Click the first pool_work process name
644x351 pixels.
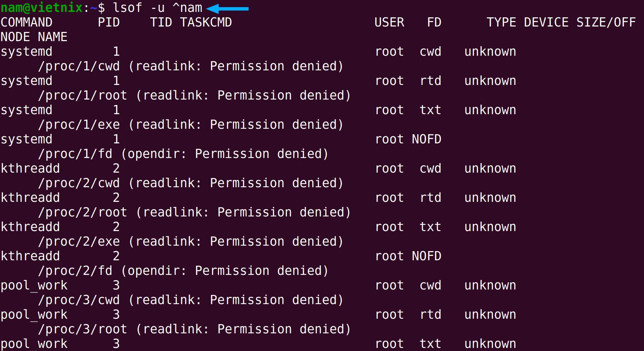tap(34, 286)
